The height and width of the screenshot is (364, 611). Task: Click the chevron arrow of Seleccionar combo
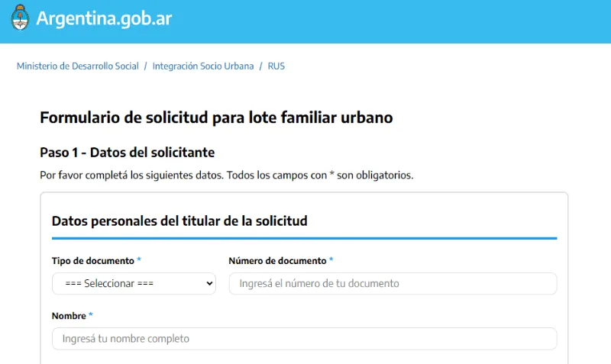pos(210,283)
